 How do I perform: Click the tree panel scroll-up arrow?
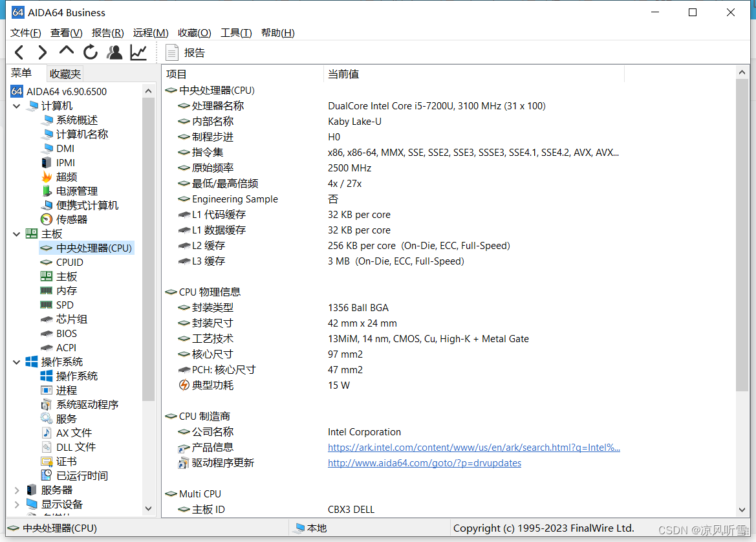[x=149, y=91]
